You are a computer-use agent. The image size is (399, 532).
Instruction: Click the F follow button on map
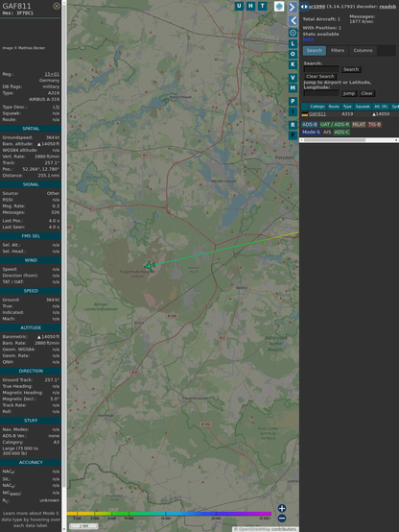pos(293,135)
